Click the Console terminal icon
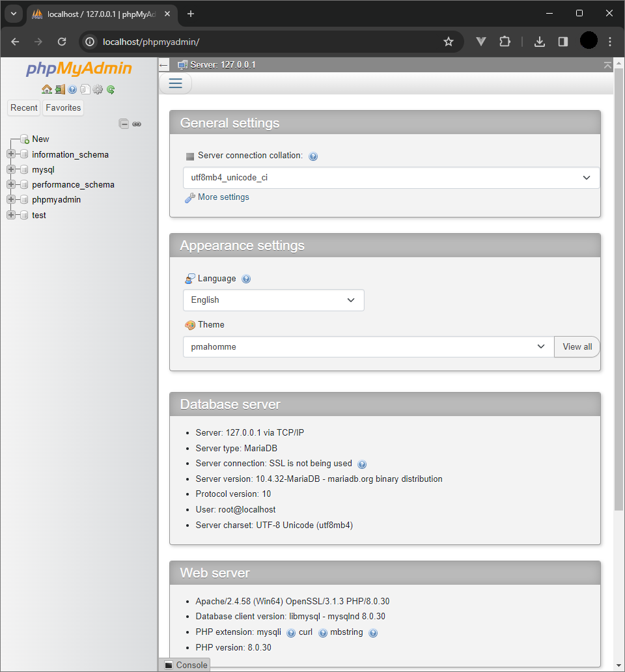Viewport: 625px width, 672px height. click(169, 665)
